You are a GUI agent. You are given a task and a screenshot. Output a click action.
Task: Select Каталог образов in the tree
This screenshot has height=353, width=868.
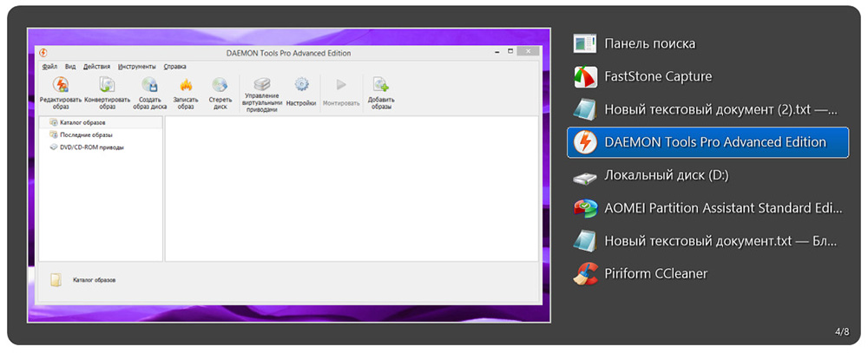click(101, 122)
